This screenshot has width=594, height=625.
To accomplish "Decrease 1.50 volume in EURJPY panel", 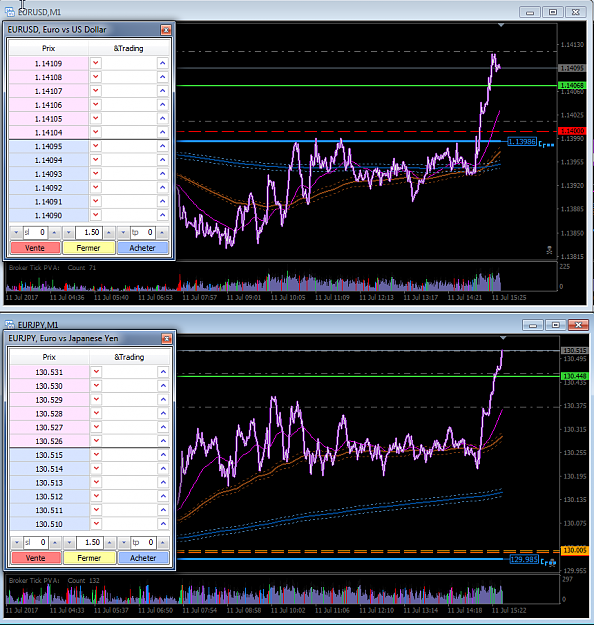I will tap(69, 542).
